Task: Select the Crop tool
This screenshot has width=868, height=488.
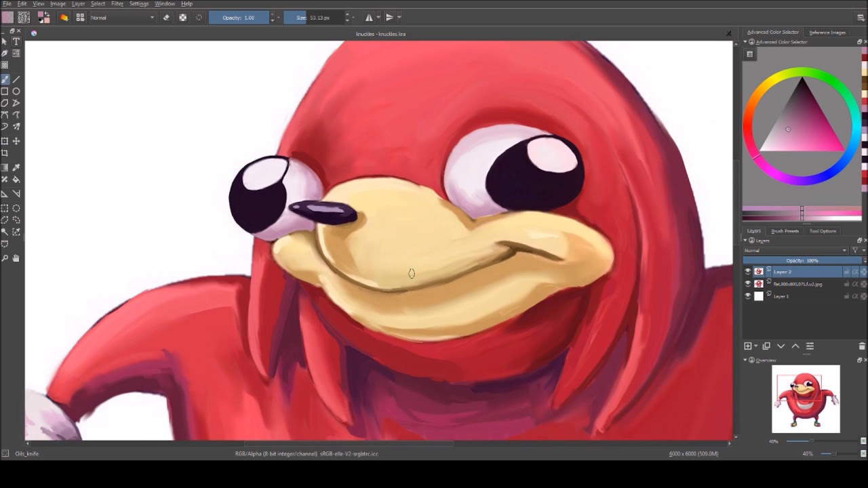Action: (x=5, y=153)
